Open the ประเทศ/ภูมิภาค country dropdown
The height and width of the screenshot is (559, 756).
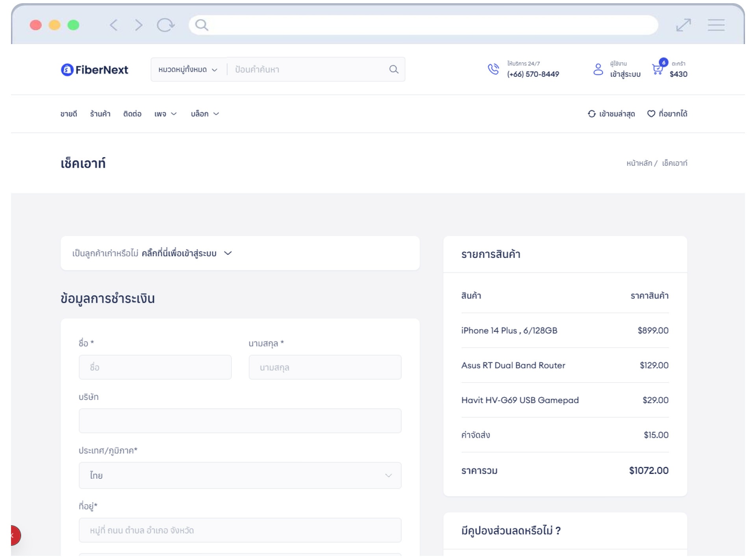pyautogui.click(x=240, y=475)
